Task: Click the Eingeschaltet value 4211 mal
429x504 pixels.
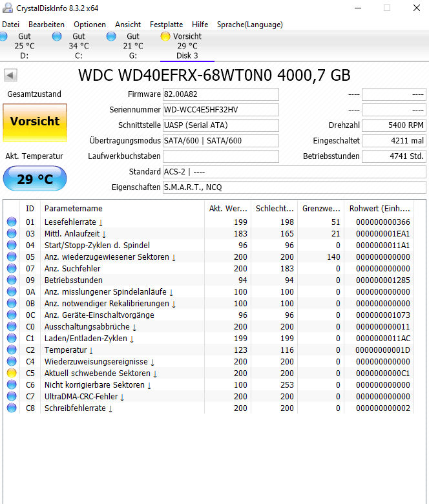Action: (394, 140)
